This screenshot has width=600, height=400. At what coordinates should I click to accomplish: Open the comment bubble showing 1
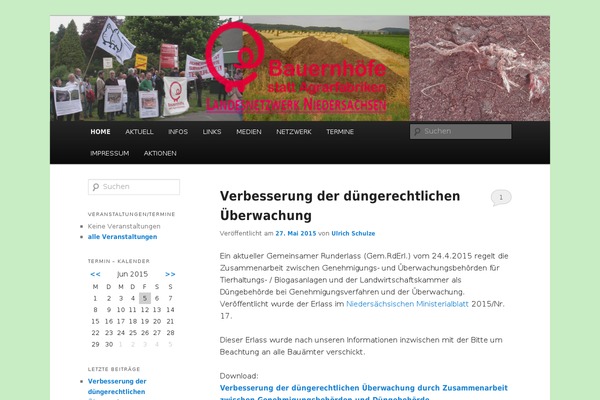501,198
